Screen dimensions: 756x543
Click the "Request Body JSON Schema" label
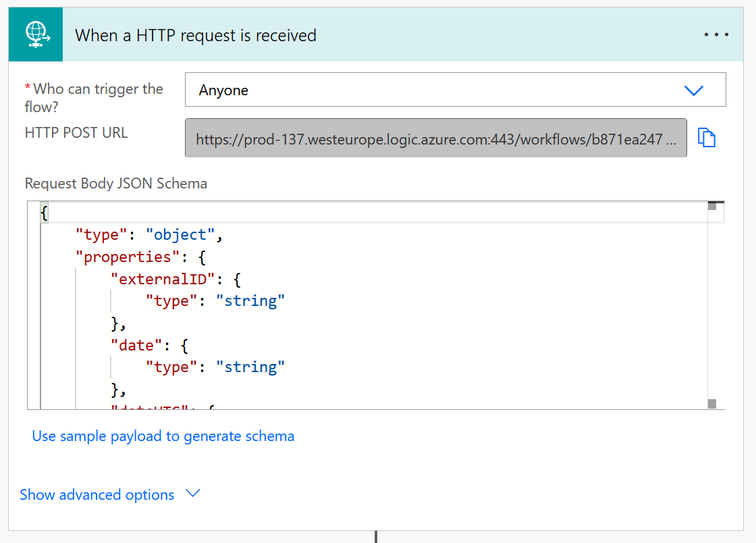point(115,183)
